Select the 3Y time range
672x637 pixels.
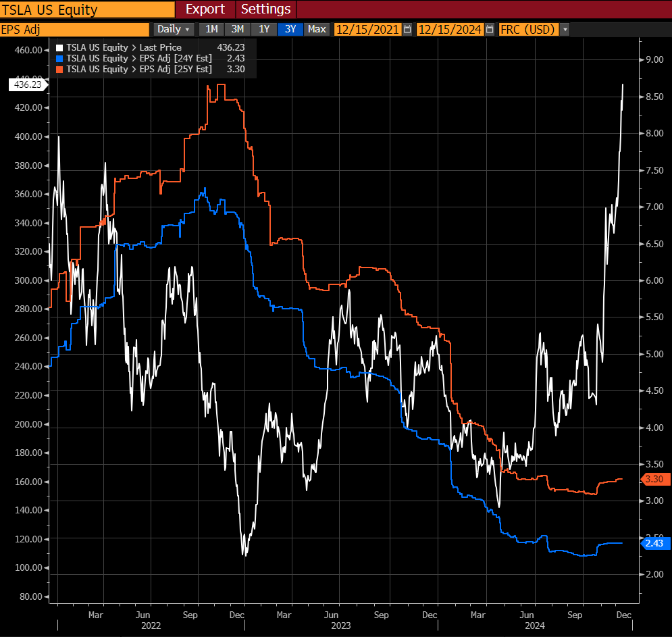click(290, 29)
